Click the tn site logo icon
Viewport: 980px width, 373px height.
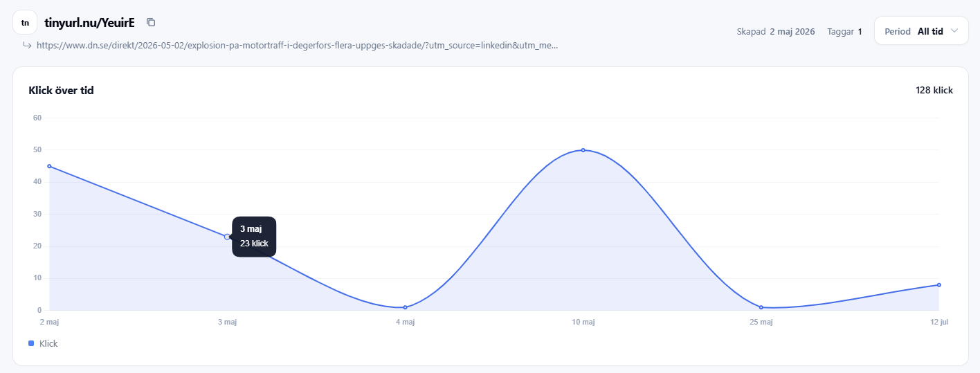(x=25, y=22)
